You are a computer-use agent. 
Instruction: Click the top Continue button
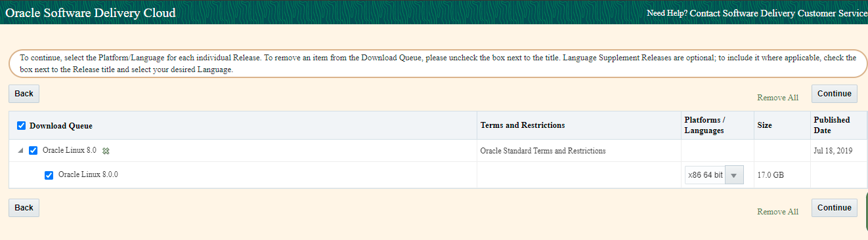point(835,94)
